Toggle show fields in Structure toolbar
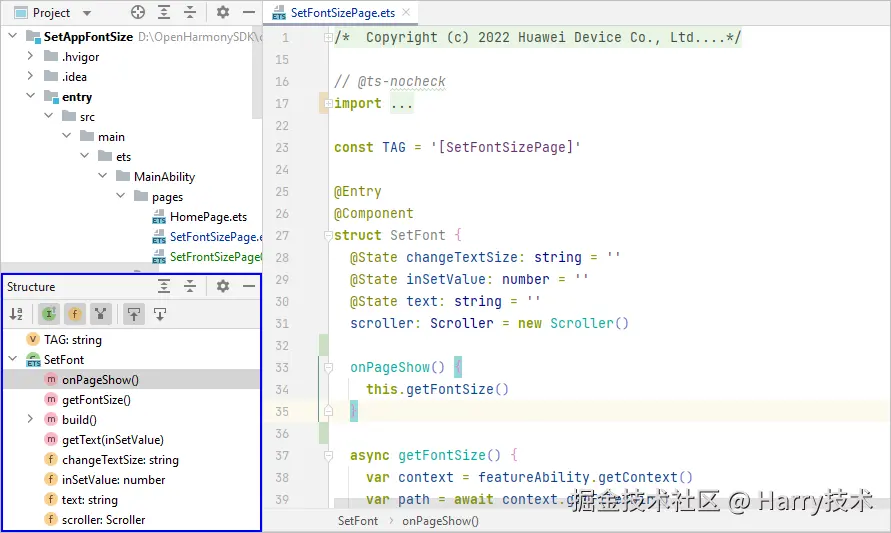891x533 pixels. (74, 314)
